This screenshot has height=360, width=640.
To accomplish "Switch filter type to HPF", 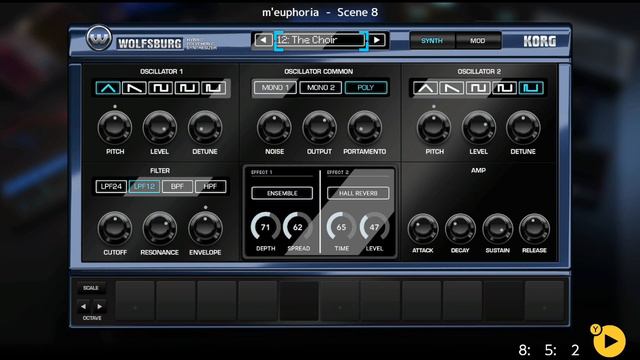I will tap(211, 187).
